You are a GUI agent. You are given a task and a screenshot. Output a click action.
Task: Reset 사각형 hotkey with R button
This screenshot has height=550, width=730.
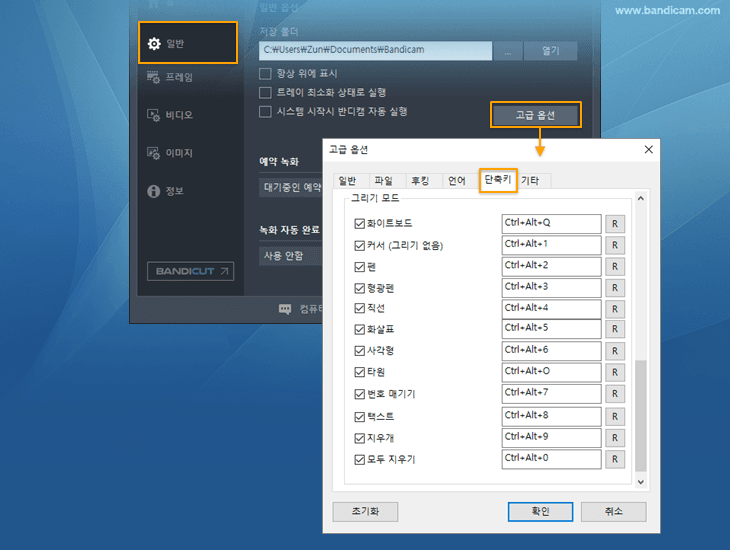coord(615,351)
